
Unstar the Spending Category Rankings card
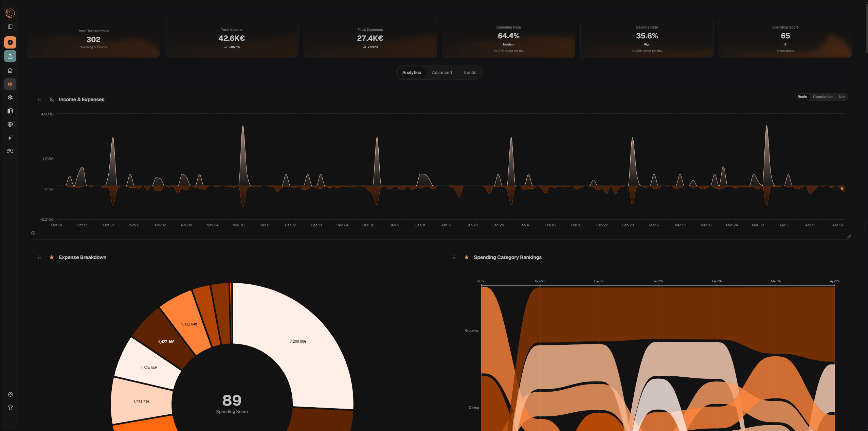467,257
